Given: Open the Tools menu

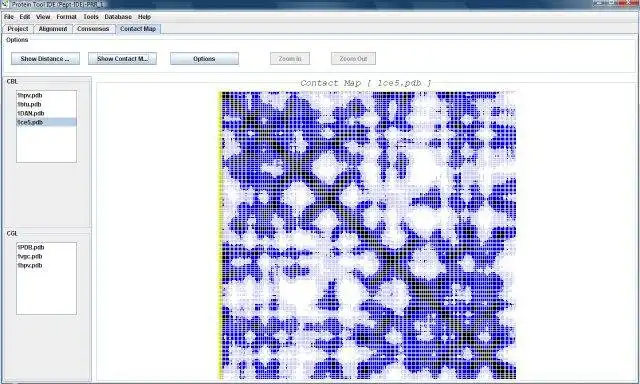Looking at the screenshot, I should 91,17.
